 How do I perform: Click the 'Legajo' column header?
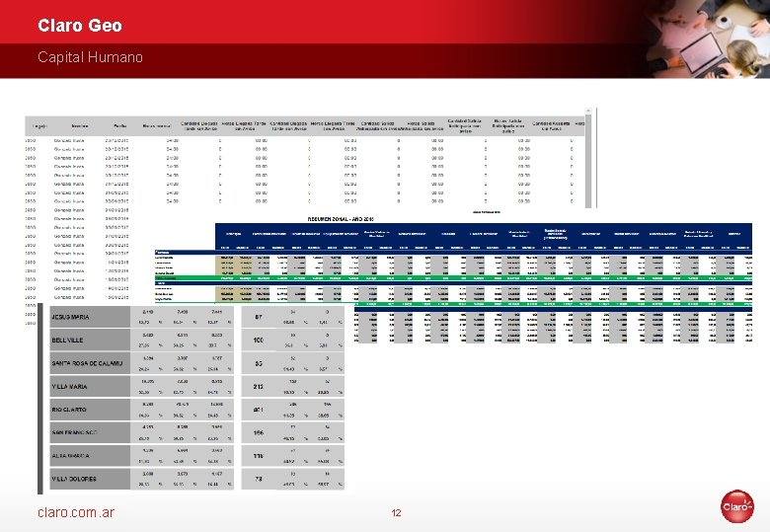(39, 126)
